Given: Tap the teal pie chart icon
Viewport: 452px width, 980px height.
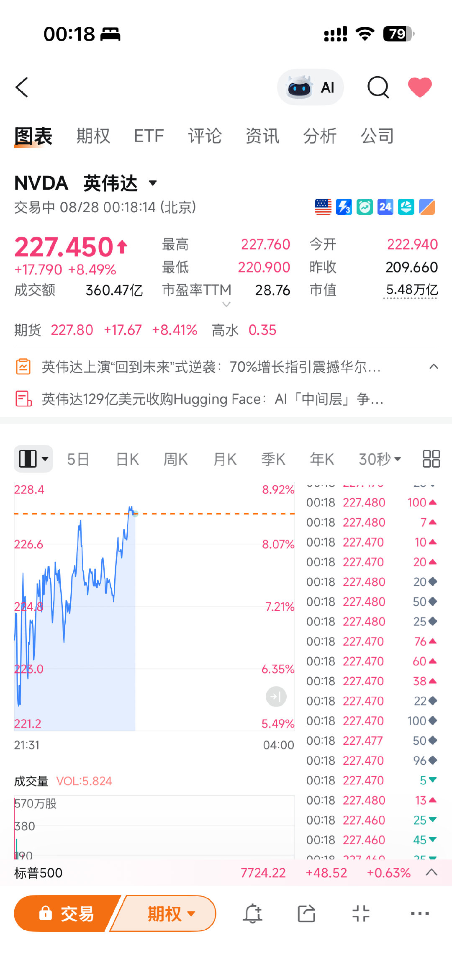Looking at the screenshot, I should tap(406, 207).
